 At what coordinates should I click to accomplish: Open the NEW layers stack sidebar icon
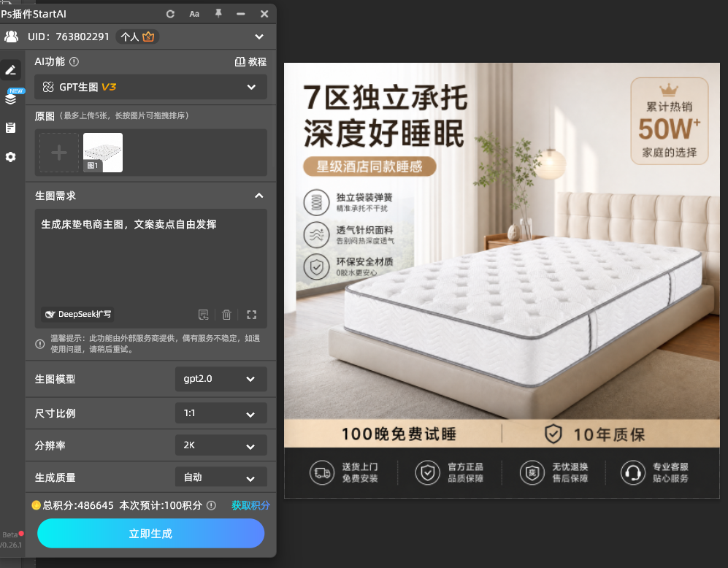coord(11,98)
